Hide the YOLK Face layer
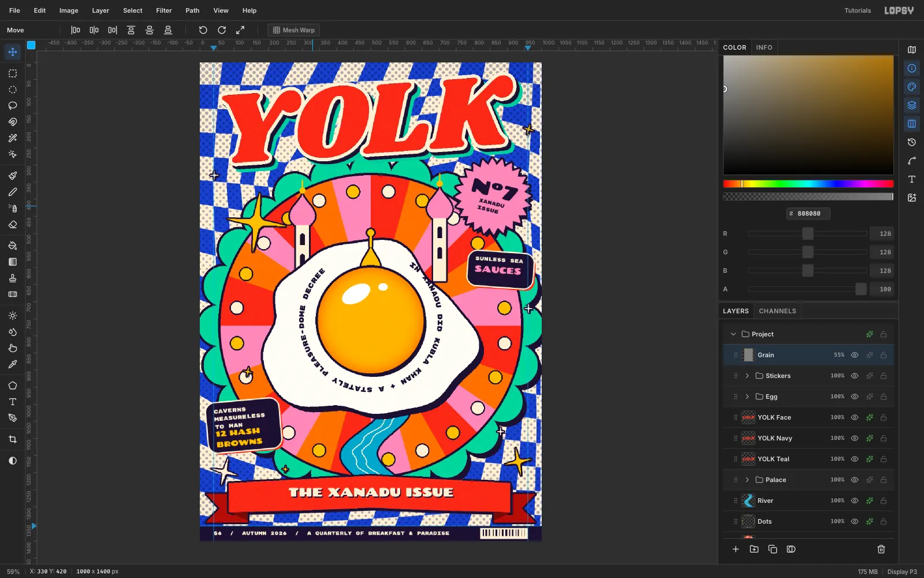Viewport: 924px width, 578px height. 855,417
